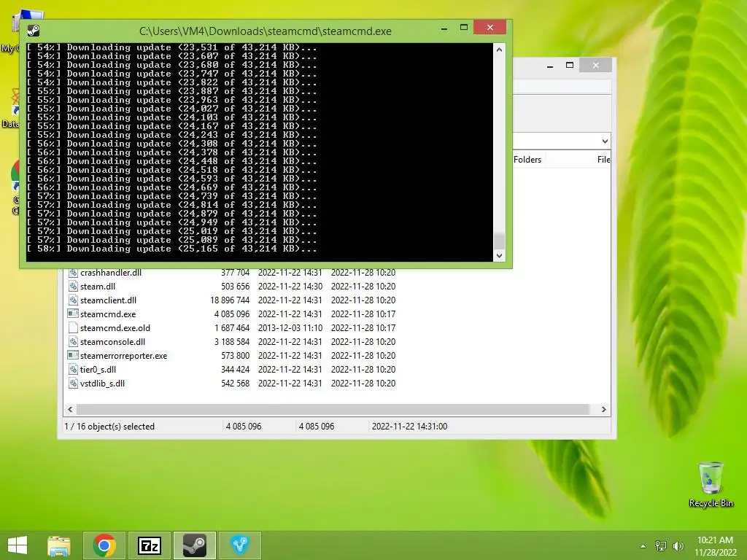The image size is (747, 560).
Task: Click the tier0_s.dll file icon
Action: [73, 370]
